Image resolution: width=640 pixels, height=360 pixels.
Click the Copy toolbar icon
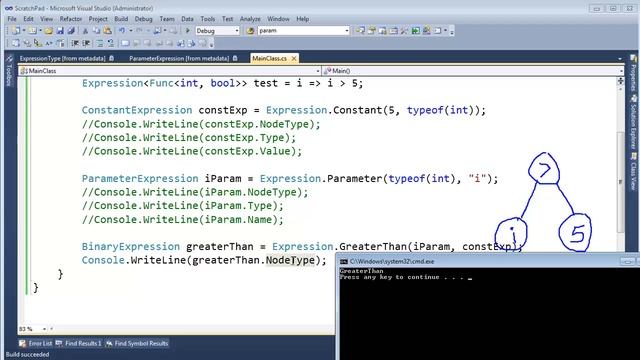[x=96, y=31]
